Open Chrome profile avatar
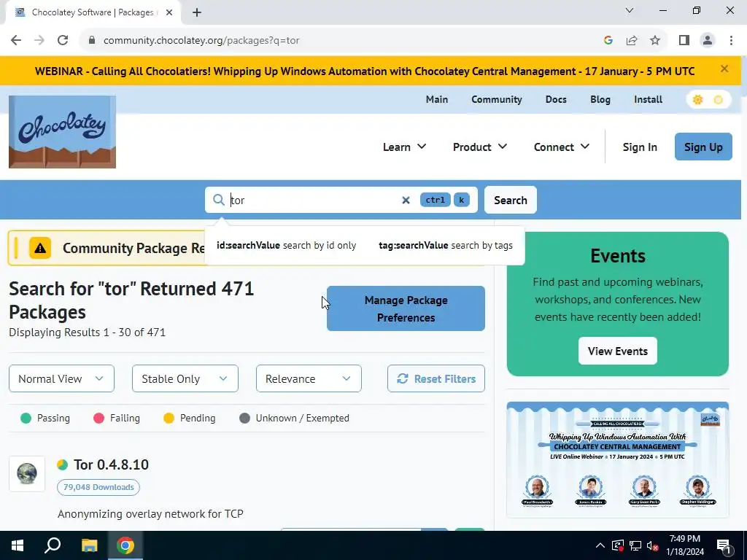The width and height of the screenshot is (747, 560). coord(708,41)
